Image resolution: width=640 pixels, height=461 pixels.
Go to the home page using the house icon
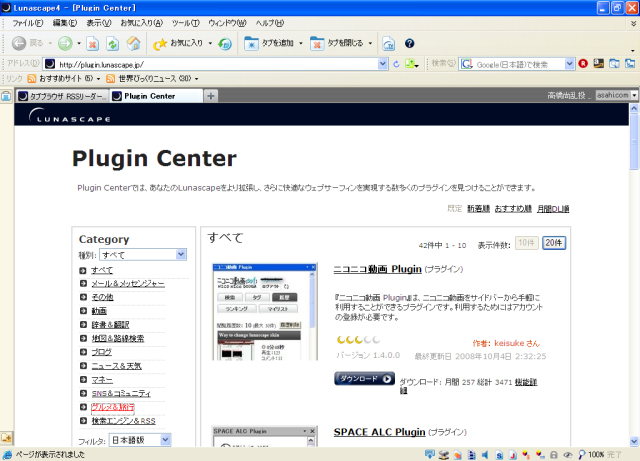pyautogui.click(x=133, y=43)
